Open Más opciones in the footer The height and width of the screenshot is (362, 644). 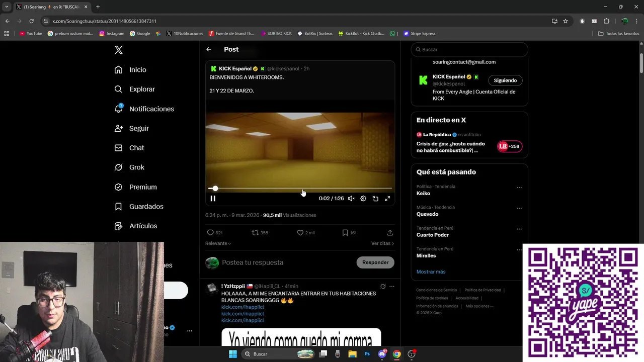tap(479, 306)
